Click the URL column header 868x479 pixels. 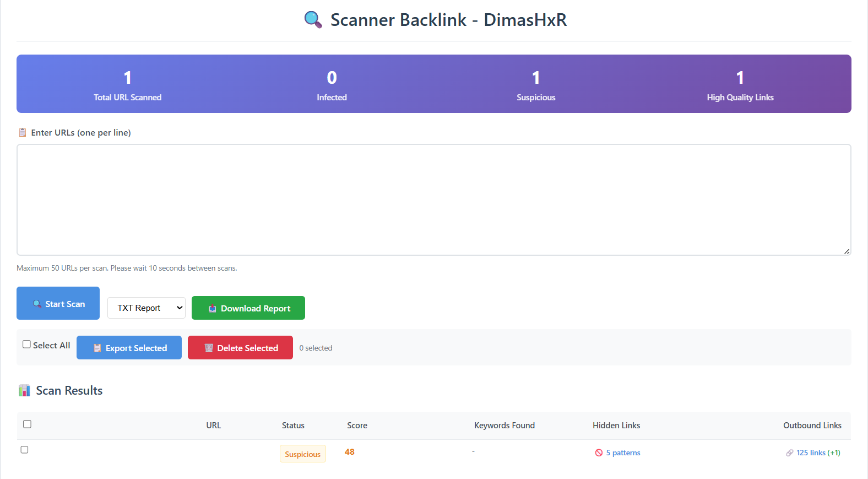[214, 426]
